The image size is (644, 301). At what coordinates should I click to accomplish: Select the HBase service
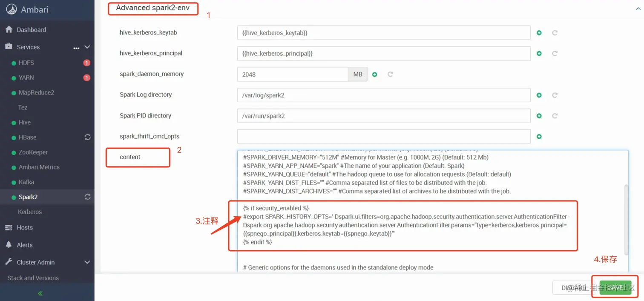pos(27,137)
